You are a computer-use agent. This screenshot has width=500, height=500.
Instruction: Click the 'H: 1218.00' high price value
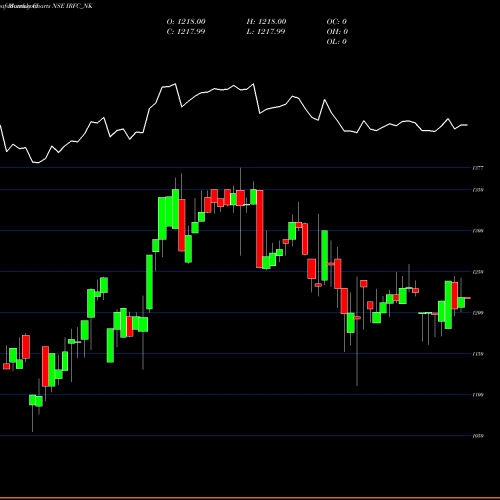(266, 22)
